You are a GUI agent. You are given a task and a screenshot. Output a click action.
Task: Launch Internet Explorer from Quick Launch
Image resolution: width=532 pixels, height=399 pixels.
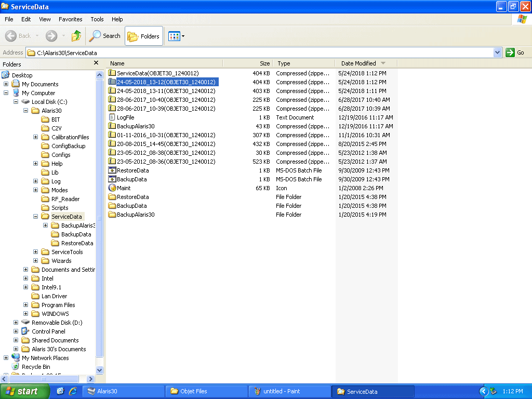click(x=73, y=391)
